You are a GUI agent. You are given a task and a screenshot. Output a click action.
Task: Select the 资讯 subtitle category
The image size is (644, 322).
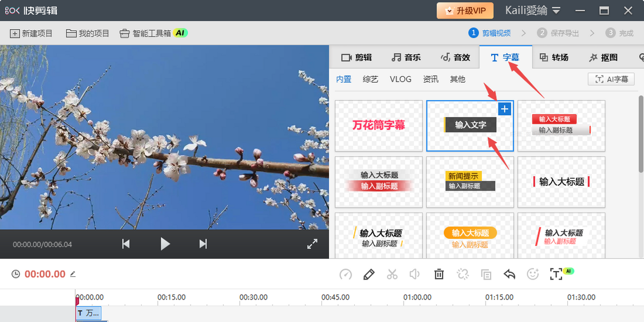tap(430, 79)
